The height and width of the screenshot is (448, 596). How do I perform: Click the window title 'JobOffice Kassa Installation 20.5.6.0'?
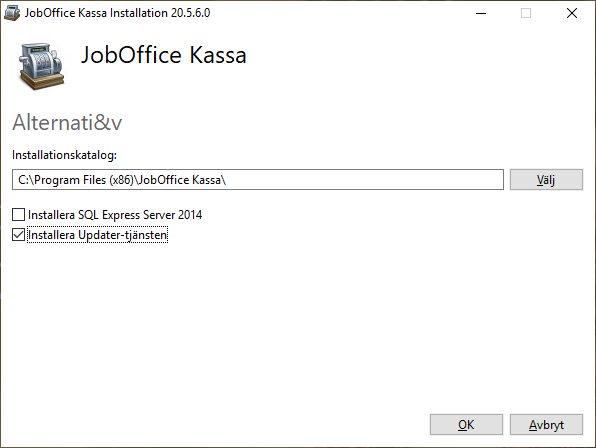pyautogui.click(x=117, y=13)
